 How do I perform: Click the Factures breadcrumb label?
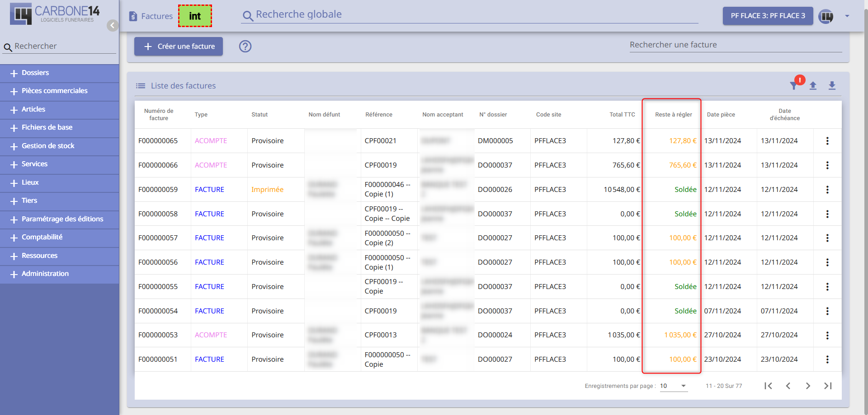[157, 16]
